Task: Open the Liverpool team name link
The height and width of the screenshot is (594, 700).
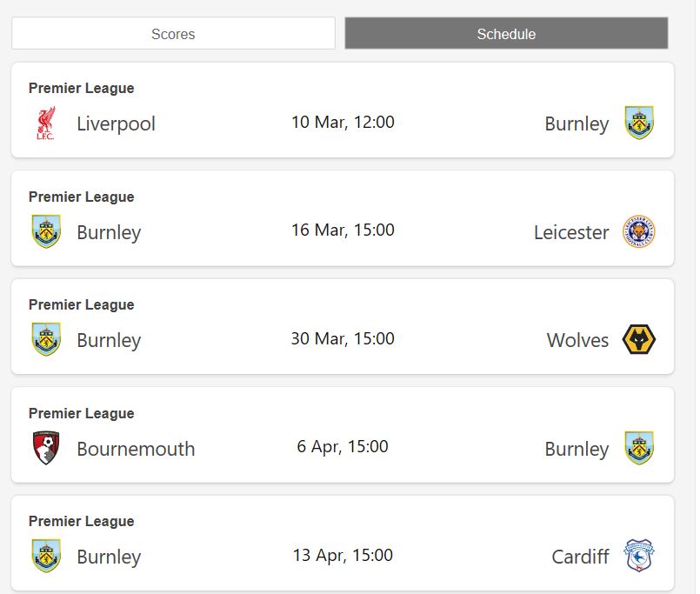Action: click(x=116, y=123)
